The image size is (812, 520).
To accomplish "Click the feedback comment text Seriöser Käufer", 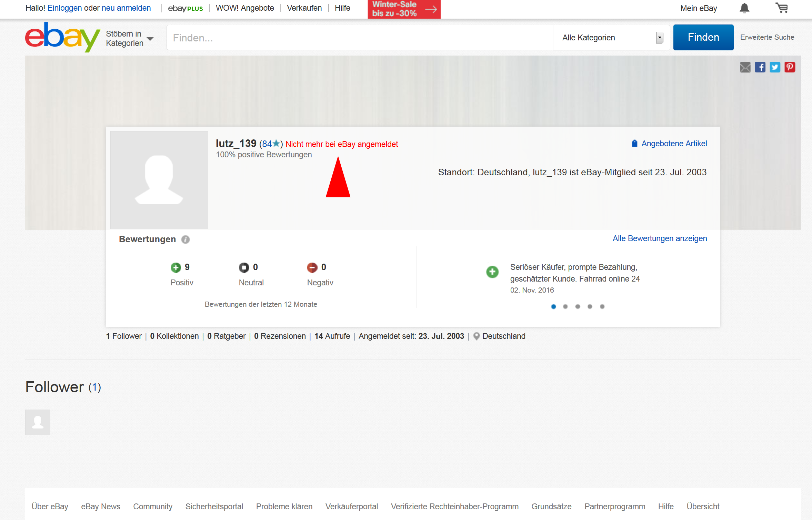I will tap(575, 273).
